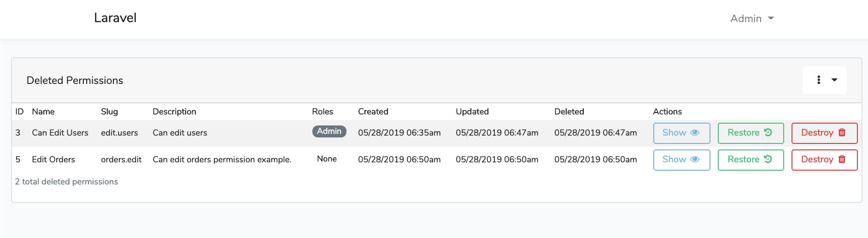Click trash icon for Edit Orders
Viewport: 868px width, 238px height.
pyautogui.click(x=842, y=160)
